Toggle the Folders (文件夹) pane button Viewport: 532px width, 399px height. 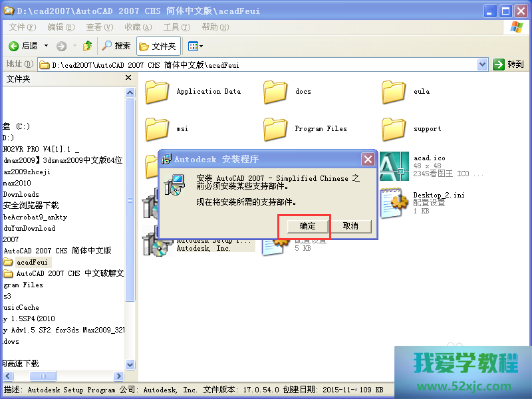click(158, 46)
